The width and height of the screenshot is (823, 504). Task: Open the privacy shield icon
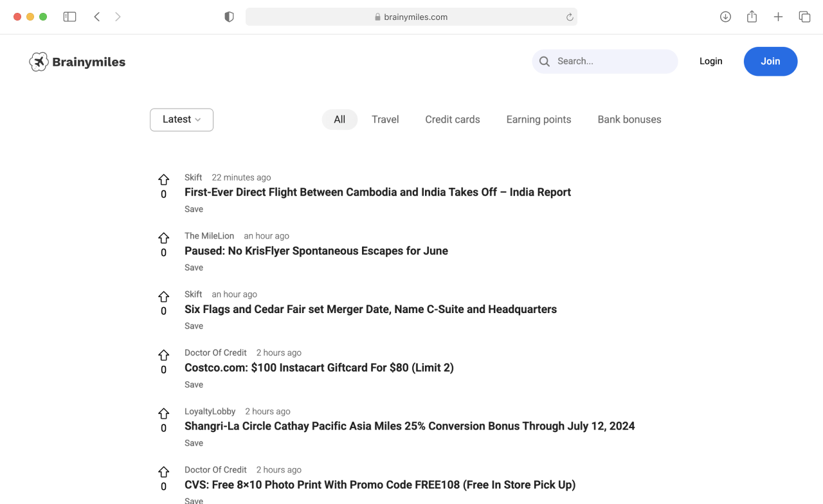(229, 17)
